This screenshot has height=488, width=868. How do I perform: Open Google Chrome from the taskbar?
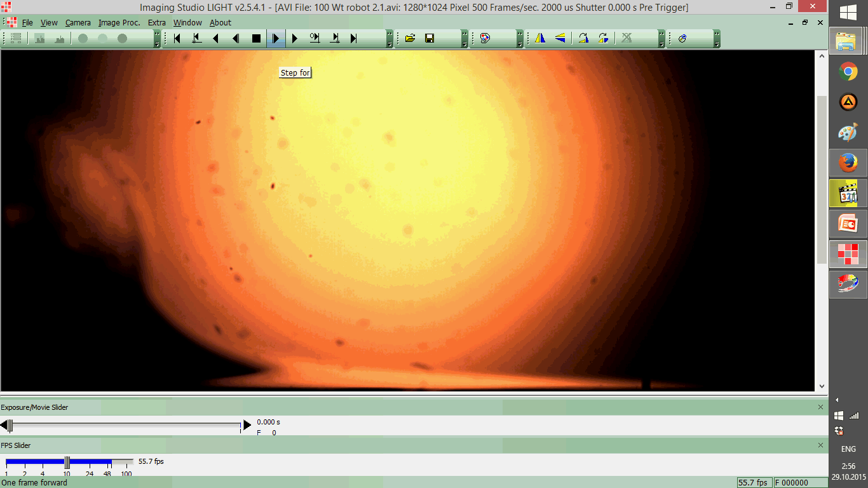click(x=848, y=72)
